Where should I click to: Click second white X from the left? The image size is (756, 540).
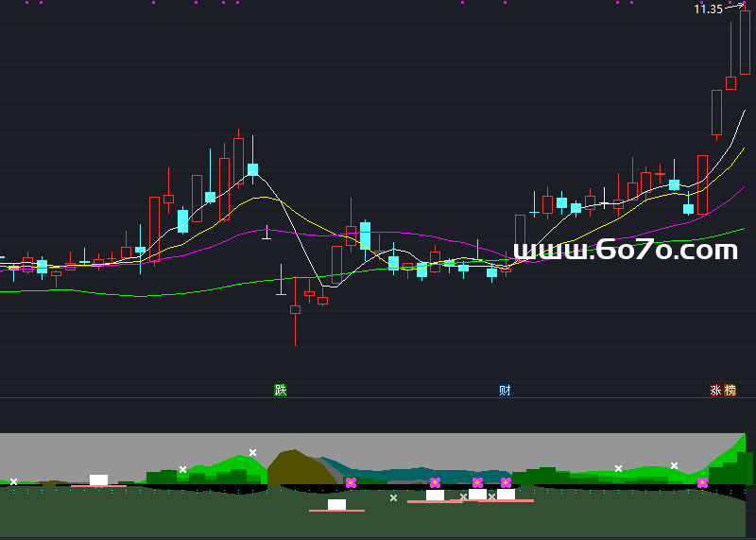coord(182,469)
